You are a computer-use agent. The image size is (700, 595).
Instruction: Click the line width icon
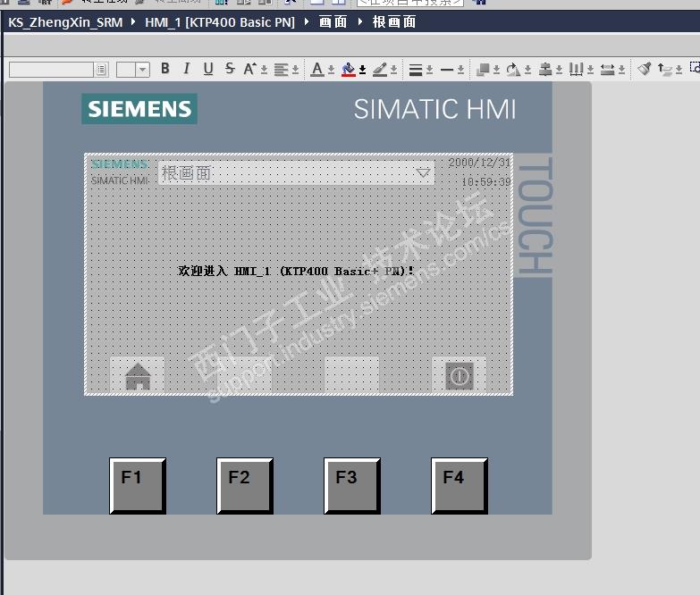(x=416, y=70)
